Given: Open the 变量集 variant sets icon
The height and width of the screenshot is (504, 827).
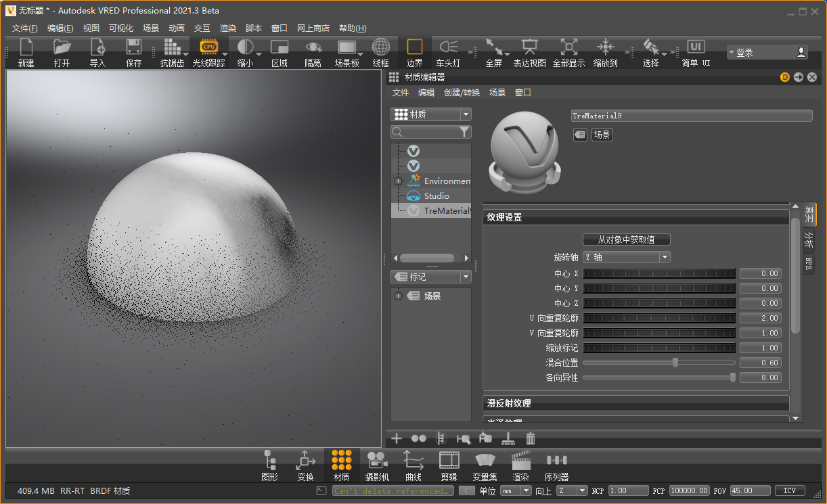Looking at the screenshot, I should [485, 464].
